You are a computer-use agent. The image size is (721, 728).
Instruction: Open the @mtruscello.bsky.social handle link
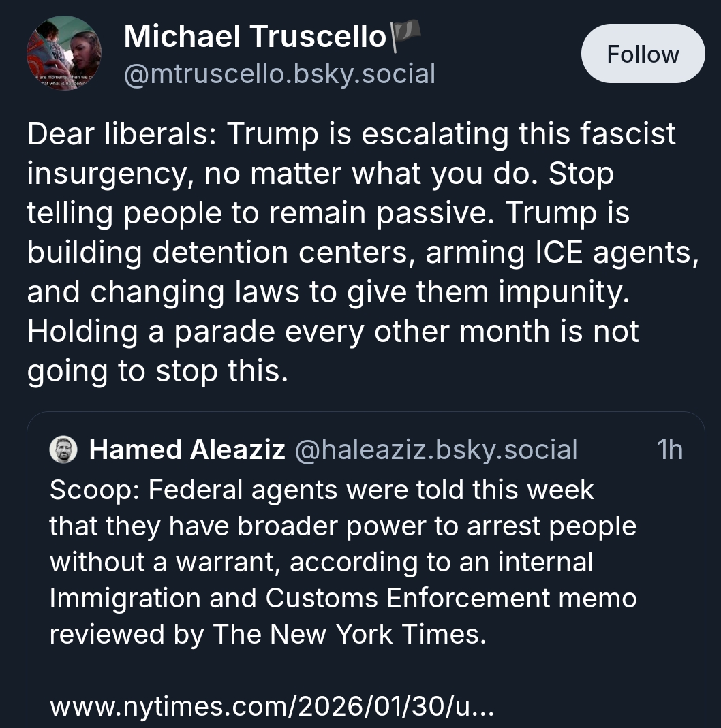279,74
